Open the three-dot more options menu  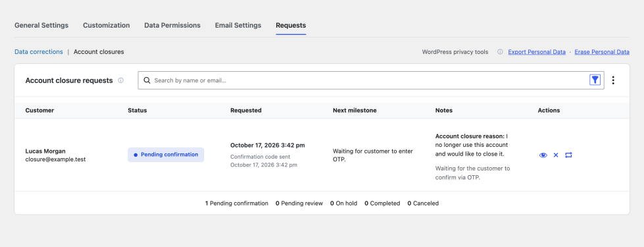(x=613, y=80)
